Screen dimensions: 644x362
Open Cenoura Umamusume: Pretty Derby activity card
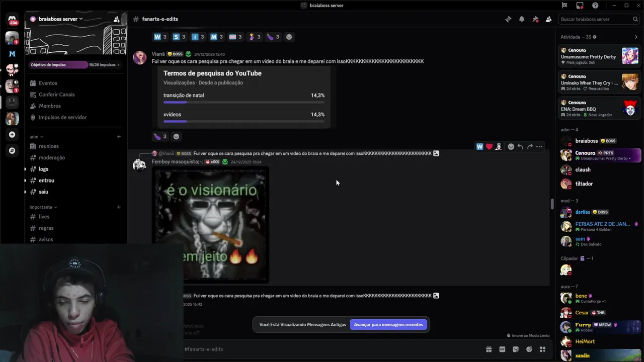[x=599, y=56]
